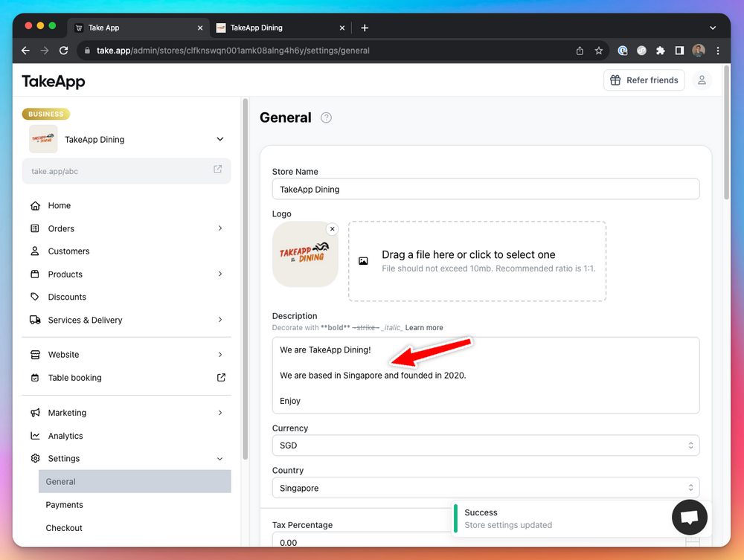
Task: Open the Home menu item
Action: pos(126,205)
